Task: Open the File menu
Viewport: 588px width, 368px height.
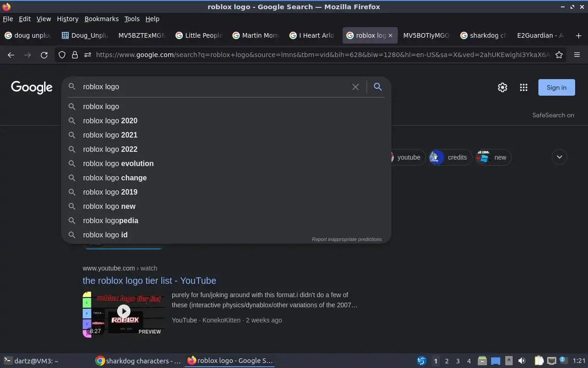Action: (x=8, y=19)
